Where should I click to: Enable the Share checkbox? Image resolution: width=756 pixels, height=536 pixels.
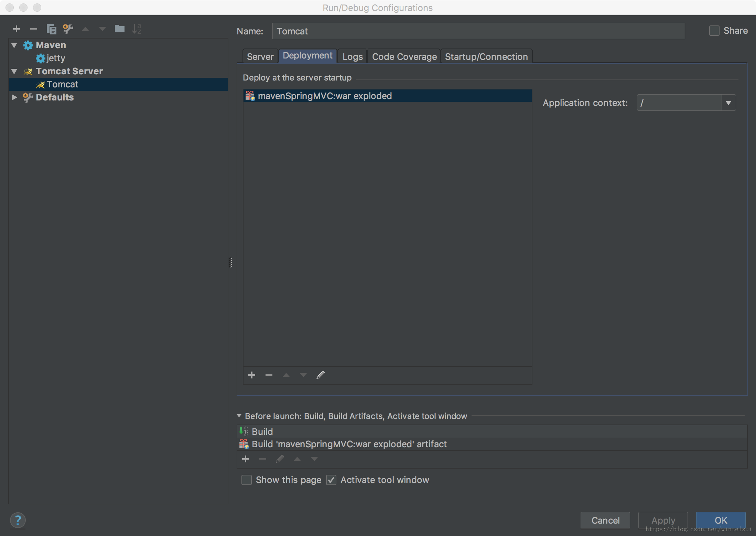coord(714,31)
